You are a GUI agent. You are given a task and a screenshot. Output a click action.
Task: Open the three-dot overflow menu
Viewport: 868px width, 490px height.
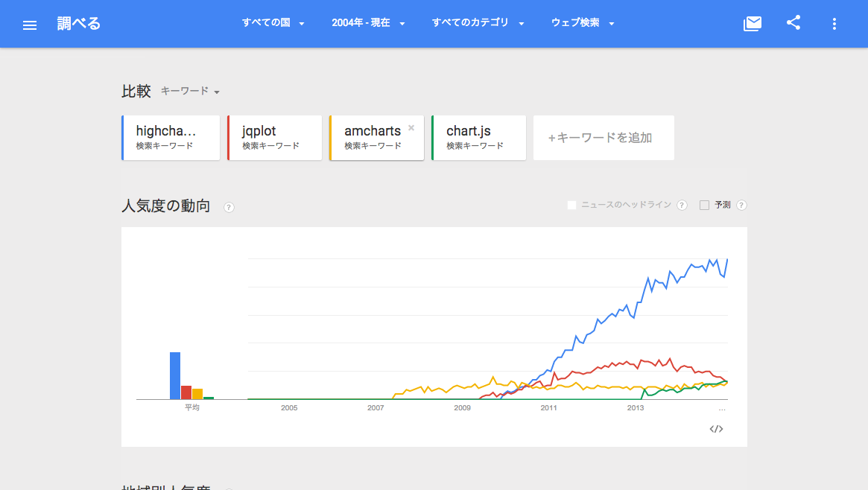pos(834,23)
